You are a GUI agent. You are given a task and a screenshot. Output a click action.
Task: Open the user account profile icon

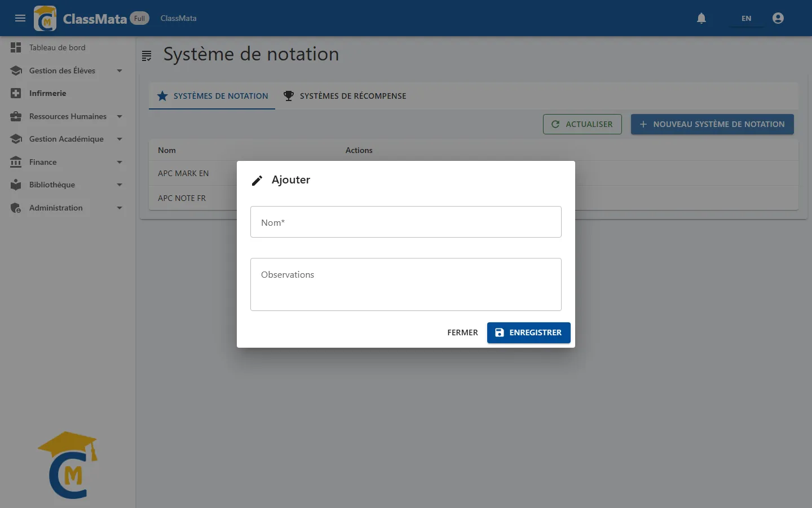coord(778,18)
